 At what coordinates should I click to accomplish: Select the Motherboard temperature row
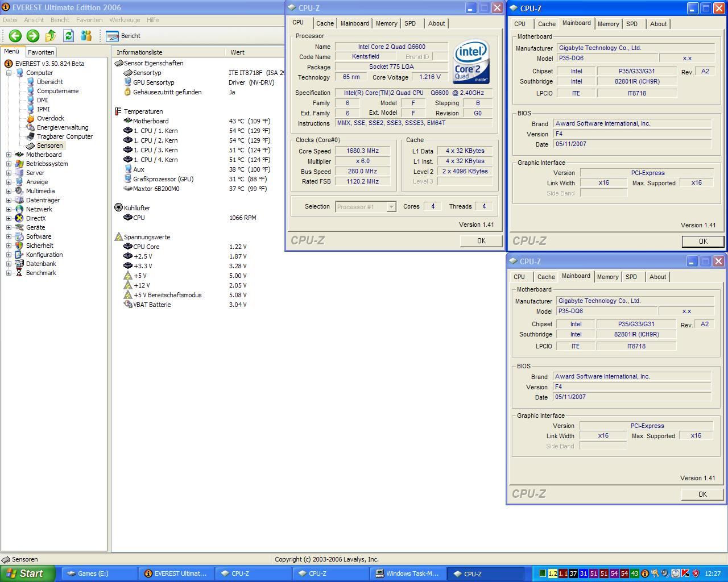pos(198,121)
